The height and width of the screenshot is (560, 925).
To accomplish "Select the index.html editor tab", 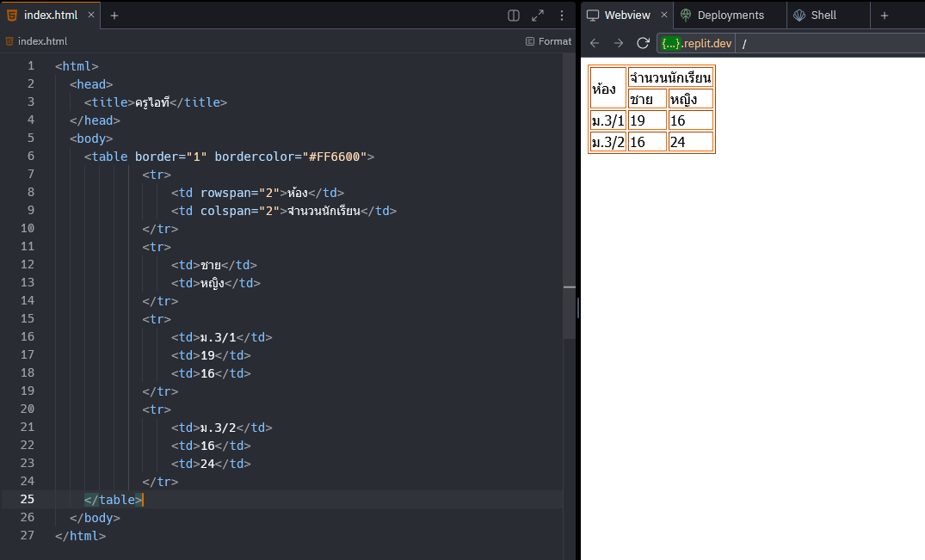I will pyautogui.click(x=50, y=15).
